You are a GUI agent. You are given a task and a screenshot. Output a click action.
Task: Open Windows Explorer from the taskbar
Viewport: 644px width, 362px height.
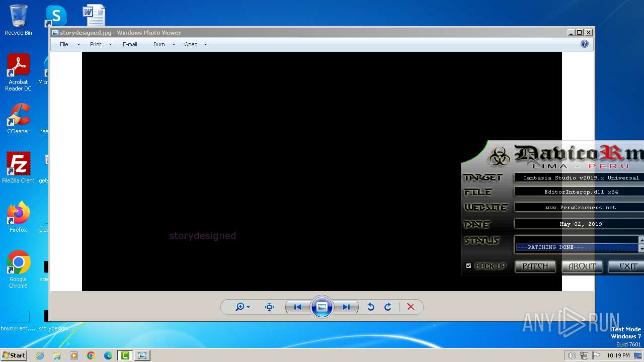(57, 355)
